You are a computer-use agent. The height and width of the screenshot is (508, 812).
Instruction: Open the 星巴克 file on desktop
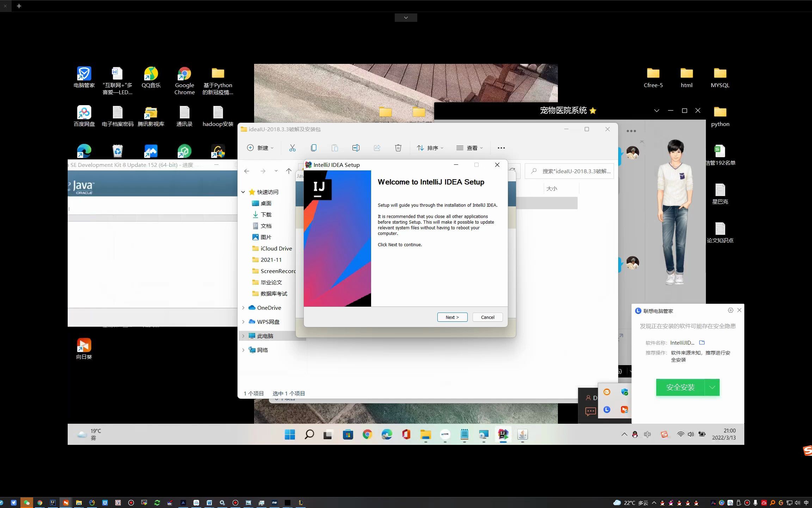click(720, 194)
